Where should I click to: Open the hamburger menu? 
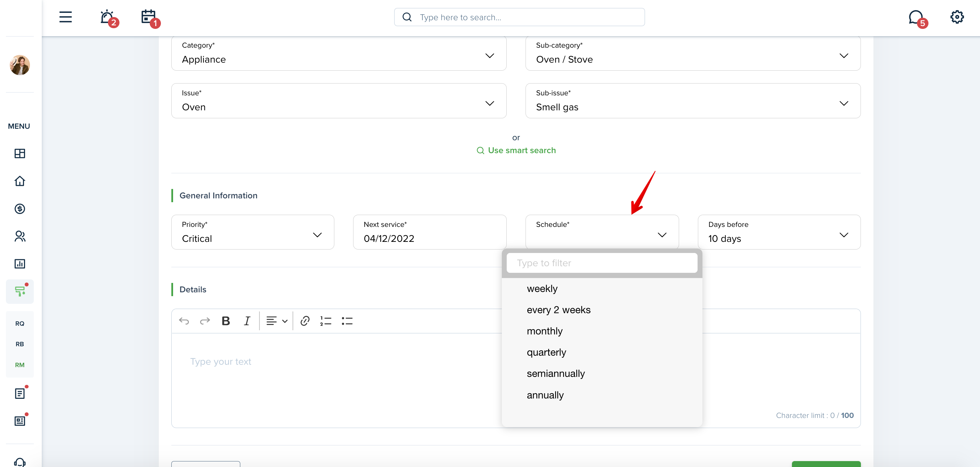pos(65,17)
